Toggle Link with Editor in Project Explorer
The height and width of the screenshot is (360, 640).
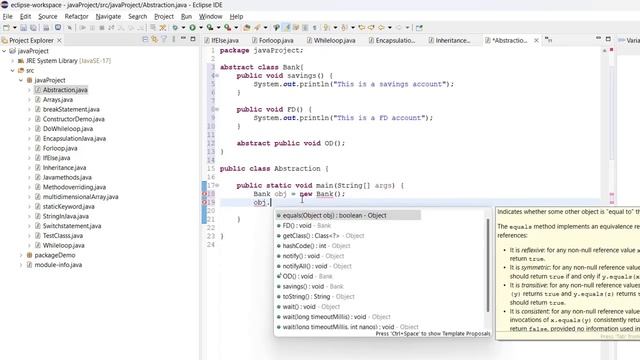tap(154, 40)
